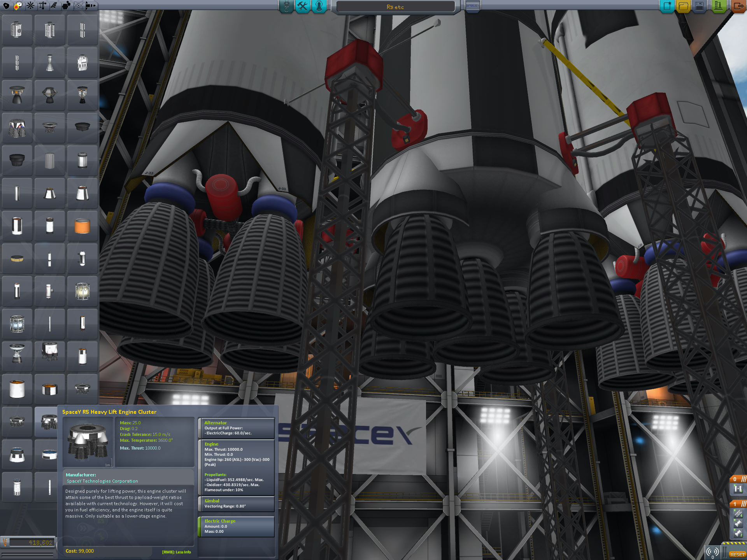Exit the Vehicle Assembly Building
Viewport: 747px width, 560px height.
738,6
